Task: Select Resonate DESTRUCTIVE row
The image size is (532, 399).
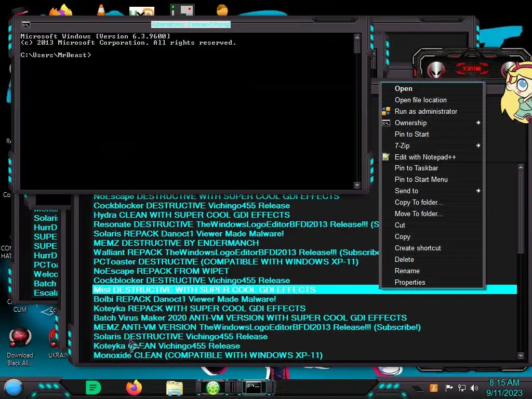Action: click(236, 224)
